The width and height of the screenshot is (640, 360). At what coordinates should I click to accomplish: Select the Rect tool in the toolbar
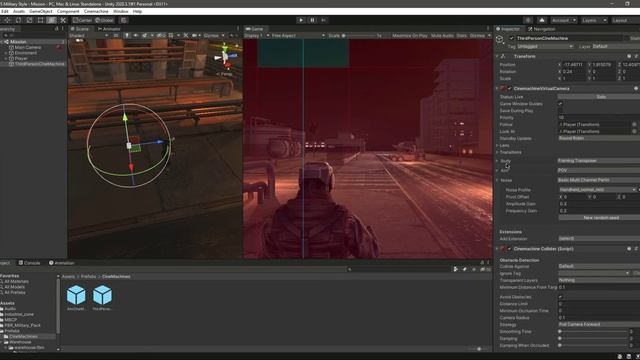coord(40,20)
